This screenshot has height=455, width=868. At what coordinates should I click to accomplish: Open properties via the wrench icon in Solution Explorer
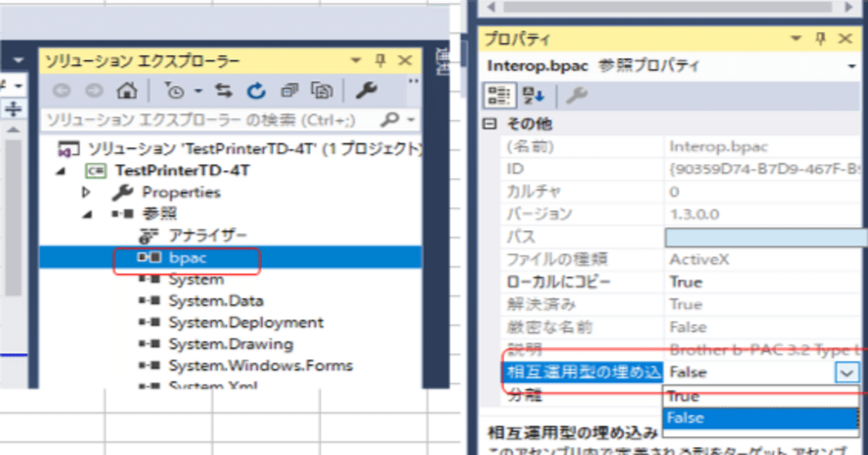[x=369, y=90]
